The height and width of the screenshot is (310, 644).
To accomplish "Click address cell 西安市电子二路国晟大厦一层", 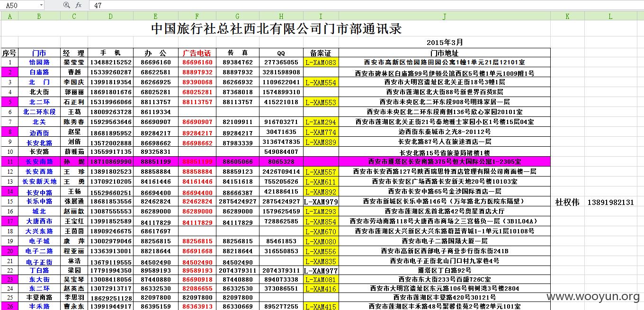I will [x=445, y=241].
